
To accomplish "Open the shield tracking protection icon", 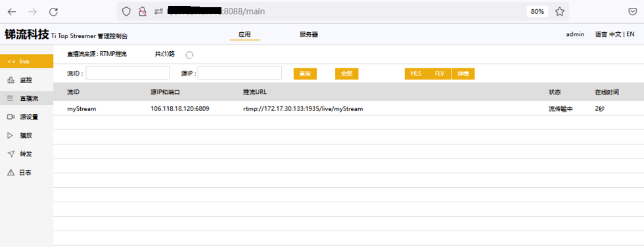I will click(x=126, y=11).
